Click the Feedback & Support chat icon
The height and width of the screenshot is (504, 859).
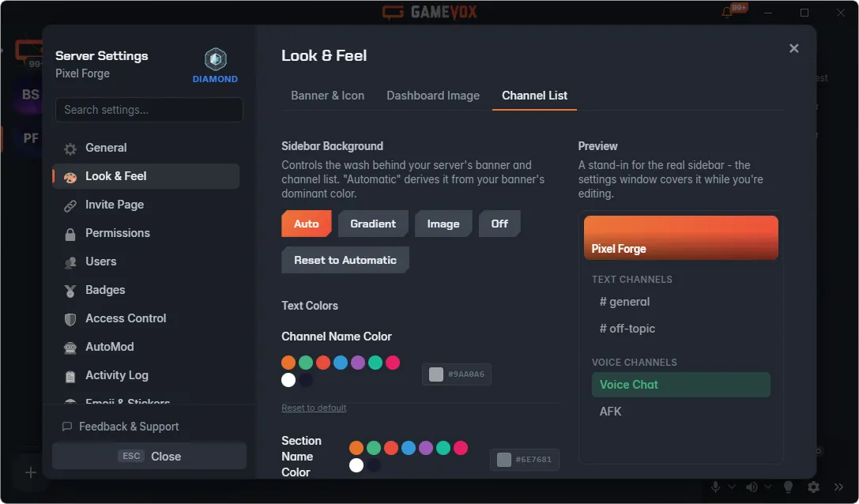[67, 427]
